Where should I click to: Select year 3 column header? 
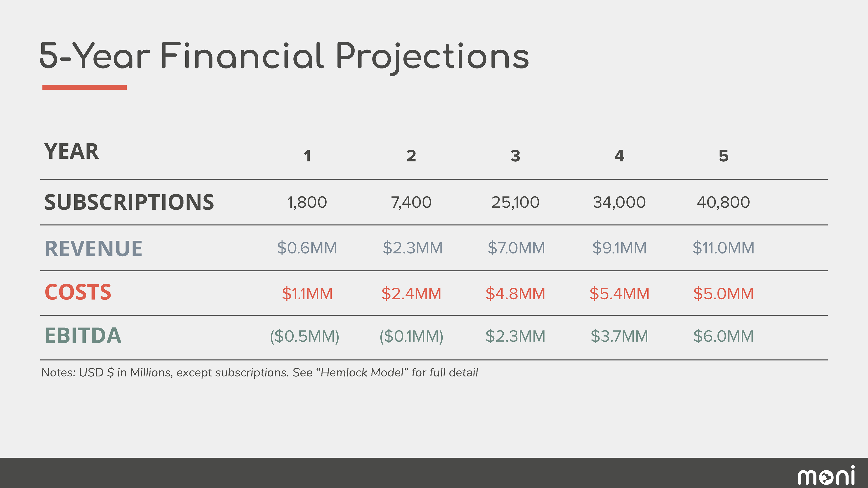(x=515, y=156)
